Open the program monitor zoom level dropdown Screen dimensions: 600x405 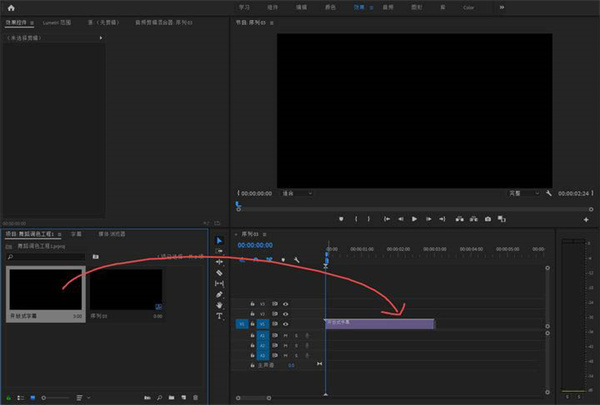point(296,193)
